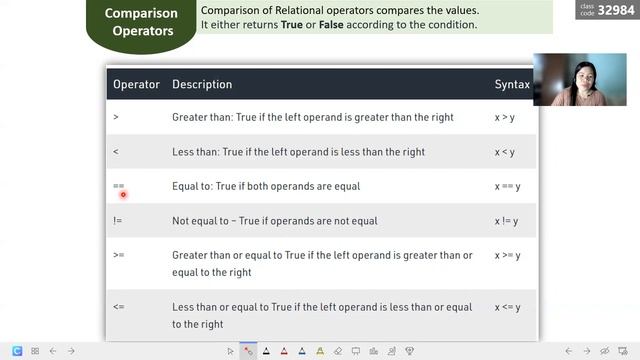Click the 'It either returns True or False' sentence
This screenshot has height=360, width=640.
click(339, 25)
